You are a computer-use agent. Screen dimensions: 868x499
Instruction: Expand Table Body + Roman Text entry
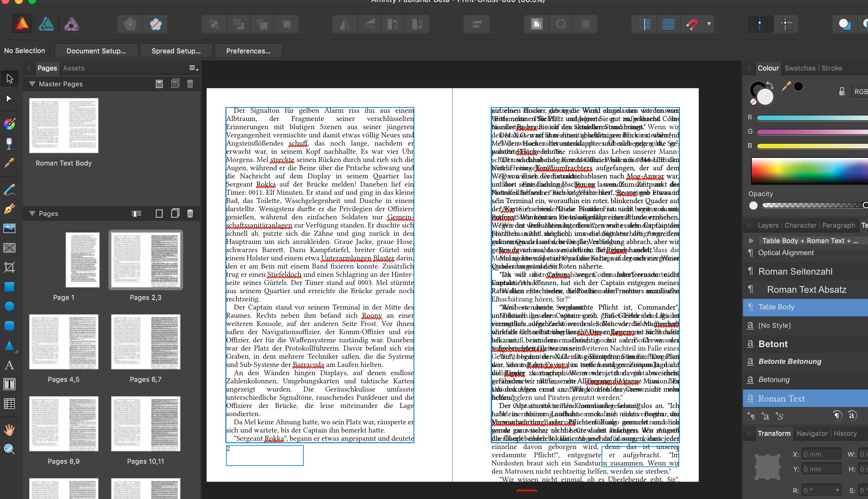(751, 241)
